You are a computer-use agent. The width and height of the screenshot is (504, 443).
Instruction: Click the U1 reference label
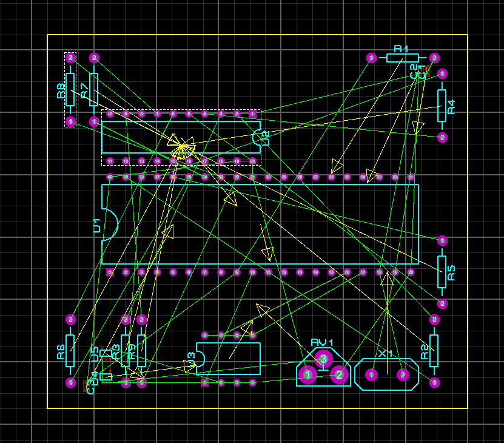coord(96,225)
